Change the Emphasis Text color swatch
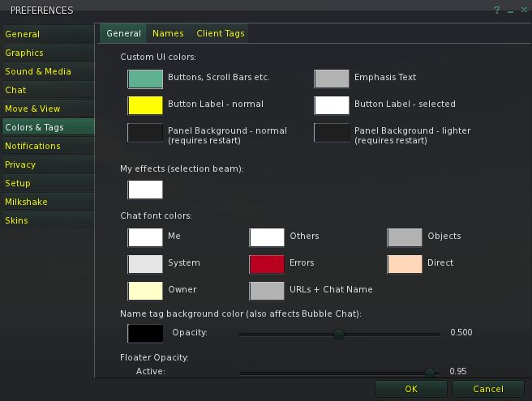The image size is (532, 401). click(x=332, y=79)
